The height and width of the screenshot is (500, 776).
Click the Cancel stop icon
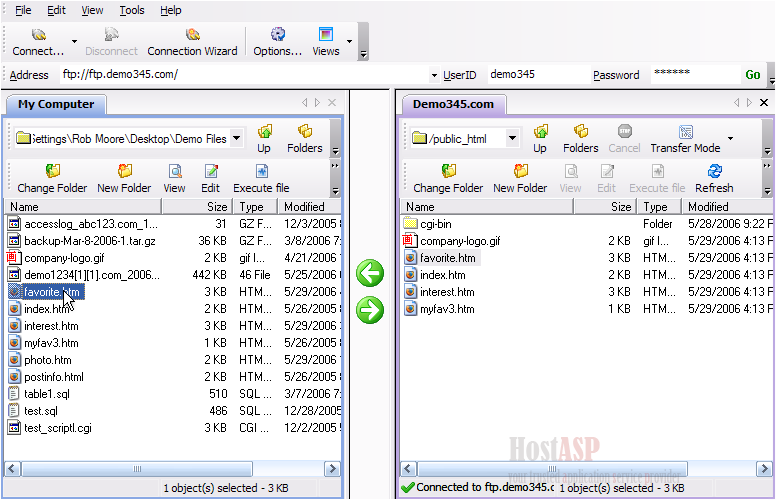(x=624, y=139)
